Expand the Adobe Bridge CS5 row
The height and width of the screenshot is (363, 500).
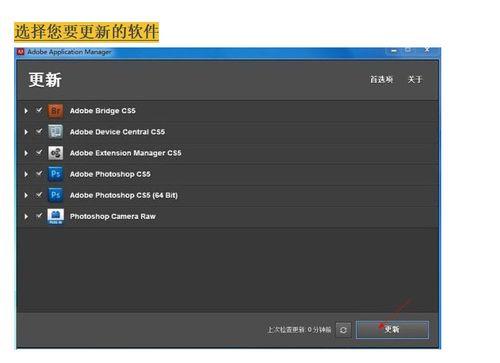26,111
